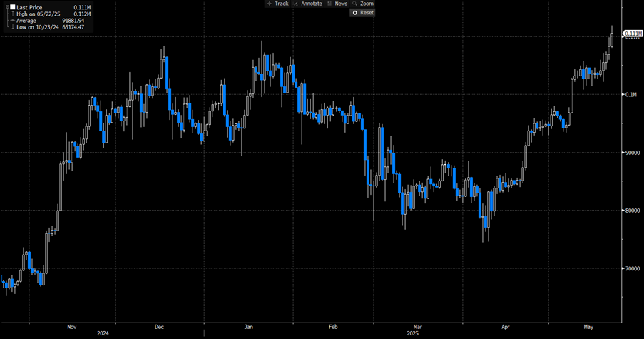Screen dimensions: 644x339
Task: Click the Last Price legend label
Action: tap(29, 7)
